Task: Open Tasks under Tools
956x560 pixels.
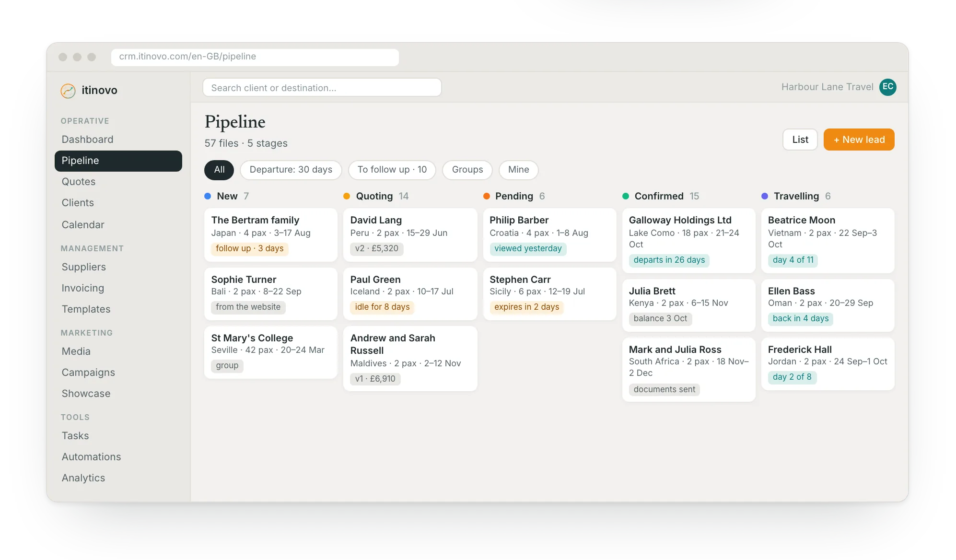Action: (x=118, y=436)
